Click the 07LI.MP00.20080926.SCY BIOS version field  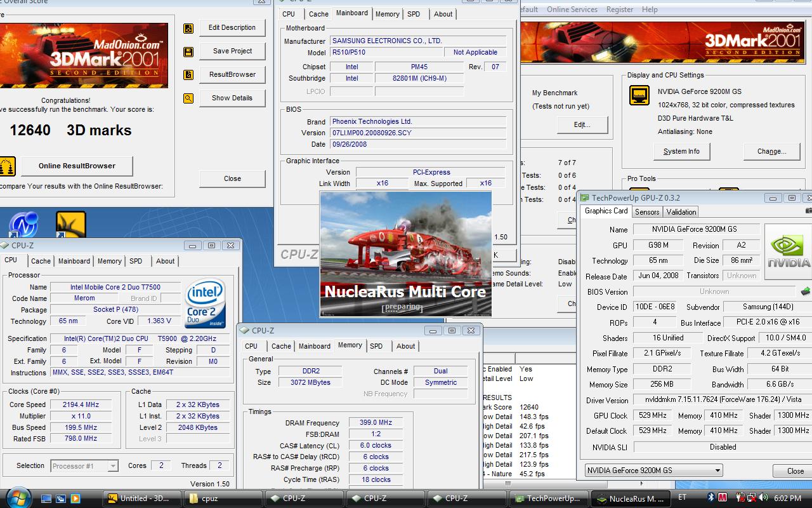coord(418,133)
